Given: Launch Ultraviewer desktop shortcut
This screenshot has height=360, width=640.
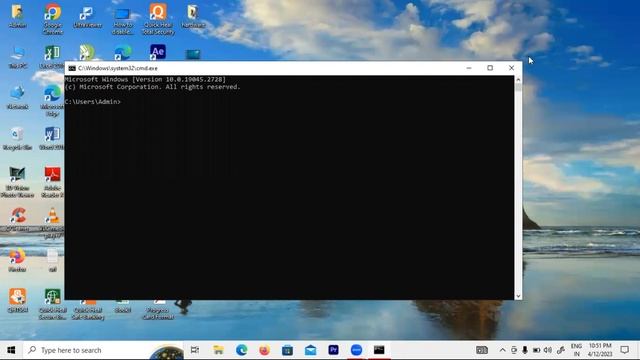Looking at the screenshot, I should coord(87,16).
